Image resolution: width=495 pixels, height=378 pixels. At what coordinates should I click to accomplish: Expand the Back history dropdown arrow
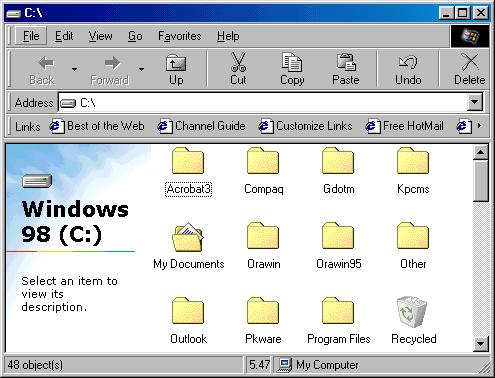(x=74, y=69)
